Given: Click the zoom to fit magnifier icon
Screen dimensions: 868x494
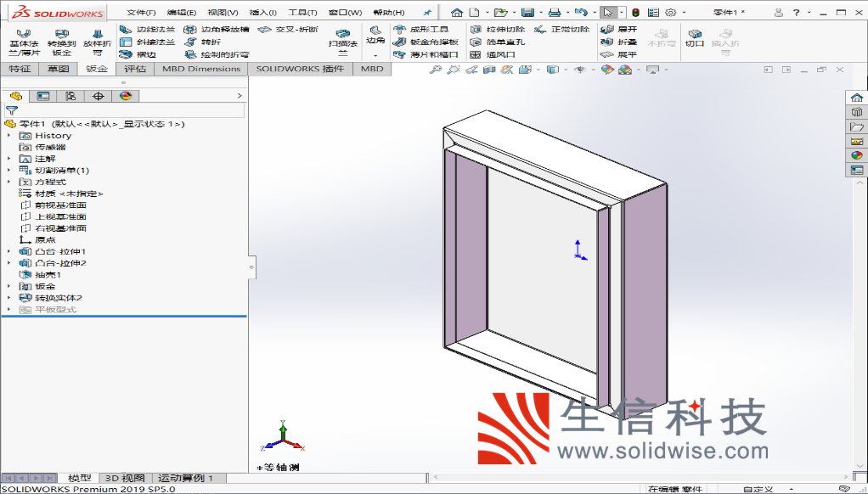Looking at the screenshot, I should coord(436,70).
